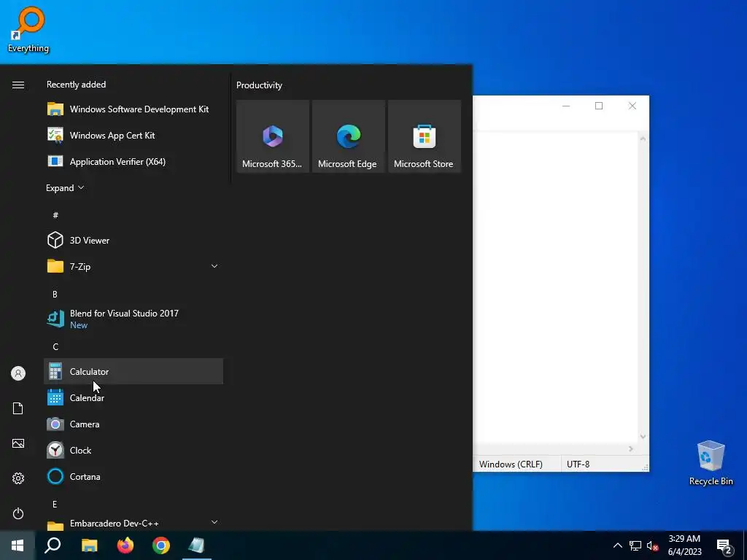
Task: Jump via the B letter header
Action: (x=55, y=295)
